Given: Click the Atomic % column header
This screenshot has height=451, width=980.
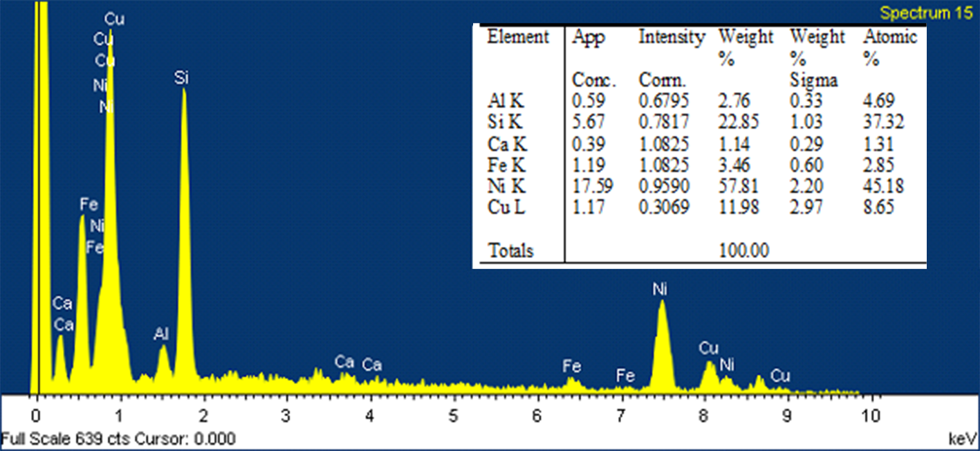Looking at the screenshot, I should coord(890,48).
